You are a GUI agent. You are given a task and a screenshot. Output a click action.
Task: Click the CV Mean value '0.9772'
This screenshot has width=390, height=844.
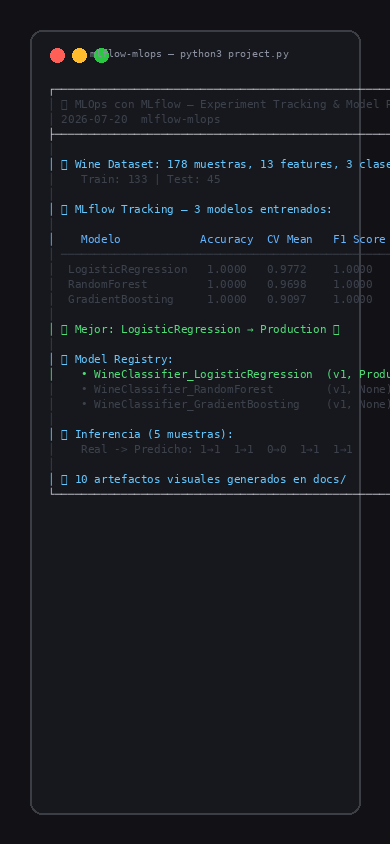pos(287,269)
